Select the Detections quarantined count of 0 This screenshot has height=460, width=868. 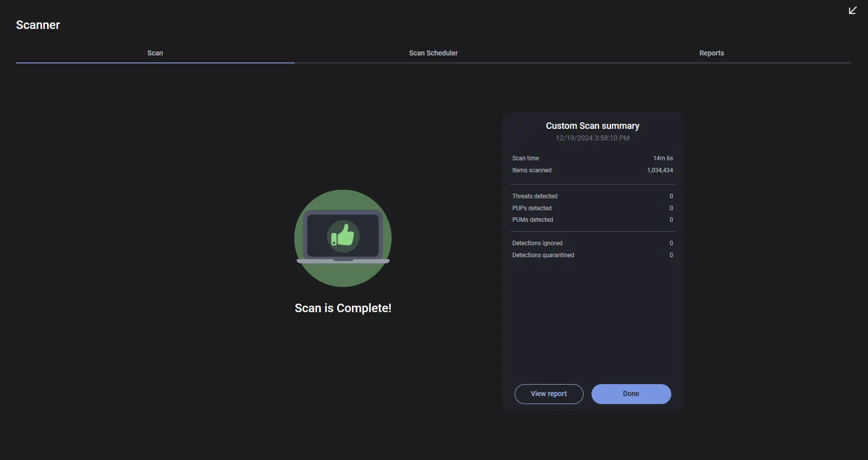pos(671,255)
